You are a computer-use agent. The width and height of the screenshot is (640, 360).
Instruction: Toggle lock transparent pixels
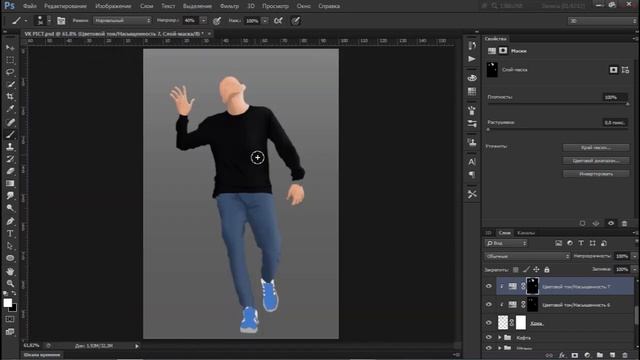click(x=516, y=269)
